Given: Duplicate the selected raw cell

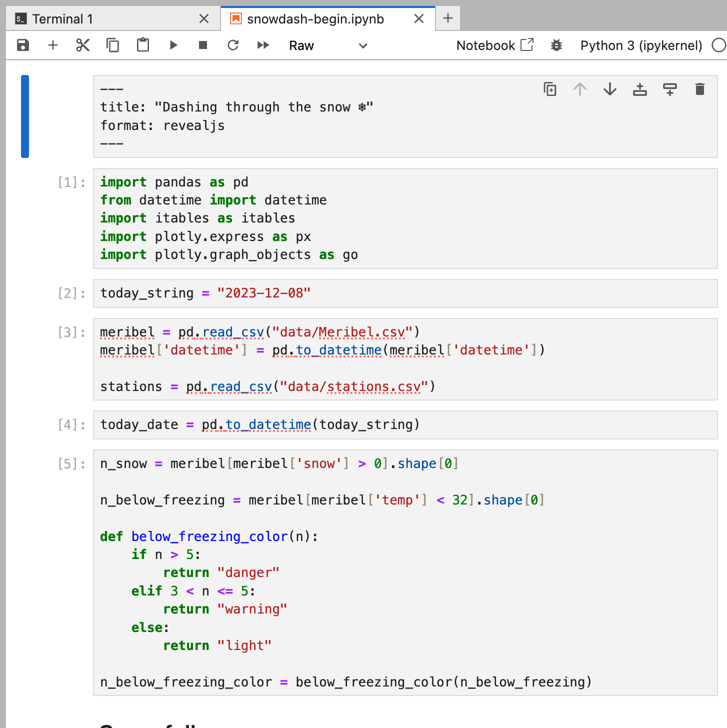Looking at the screenshot, I should [550, 89].
